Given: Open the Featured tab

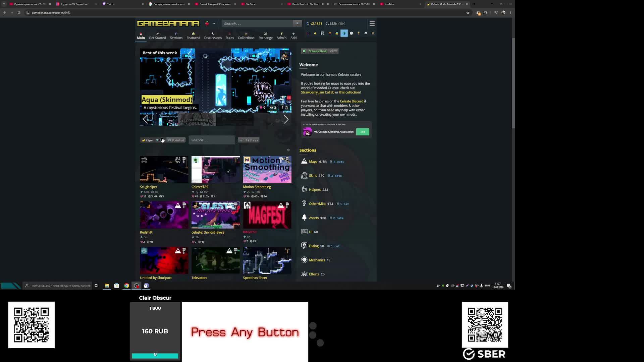Looking at the screenshot, I should point(193,36).
